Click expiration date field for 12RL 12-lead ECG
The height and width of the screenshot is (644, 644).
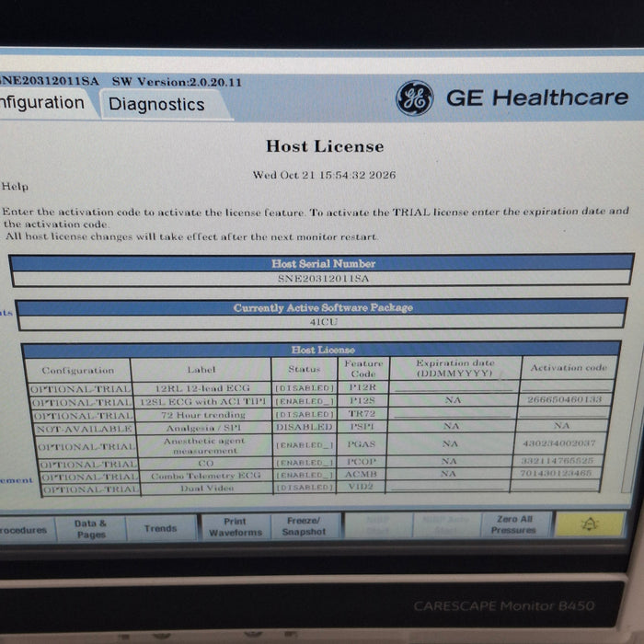click(454, 386)
